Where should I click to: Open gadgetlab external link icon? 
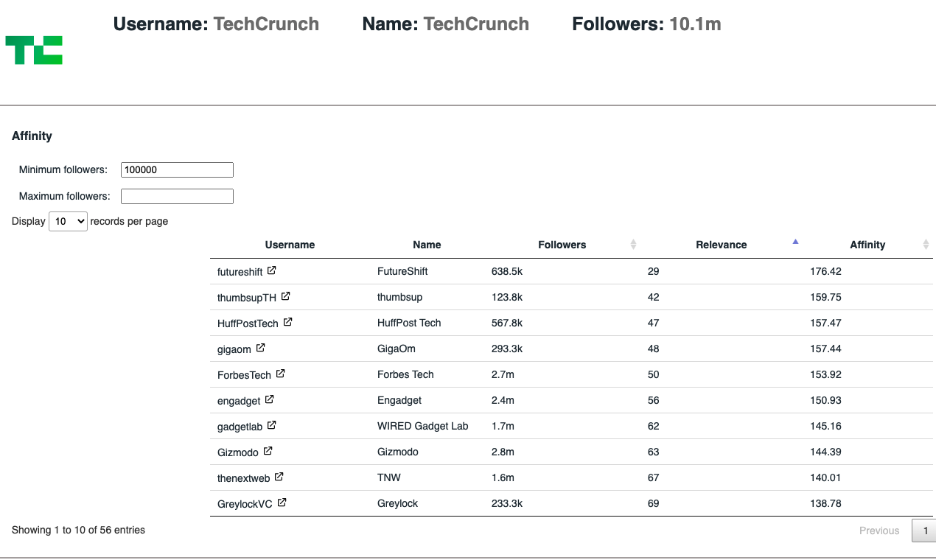coord(271,425)
